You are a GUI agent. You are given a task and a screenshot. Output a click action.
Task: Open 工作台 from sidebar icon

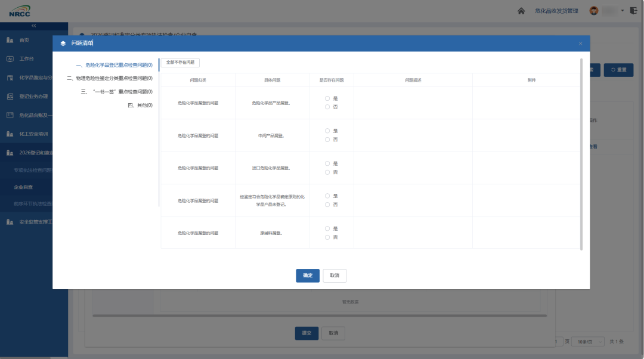click(x=10, y=58)
